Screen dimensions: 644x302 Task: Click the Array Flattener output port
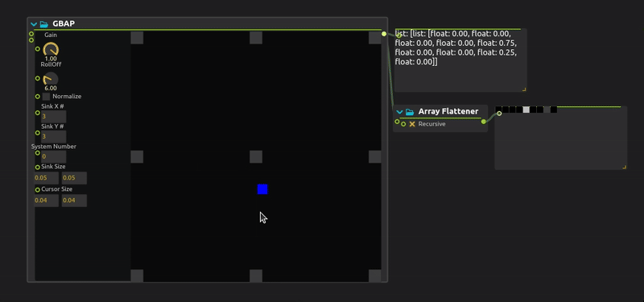pos(484,122)
